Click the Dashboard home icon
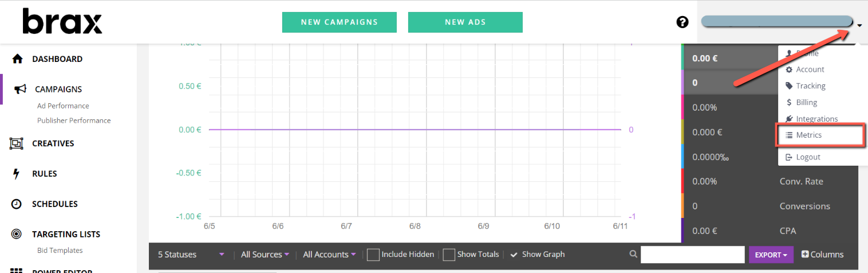868x273 pixels. [x=17, y=59]
